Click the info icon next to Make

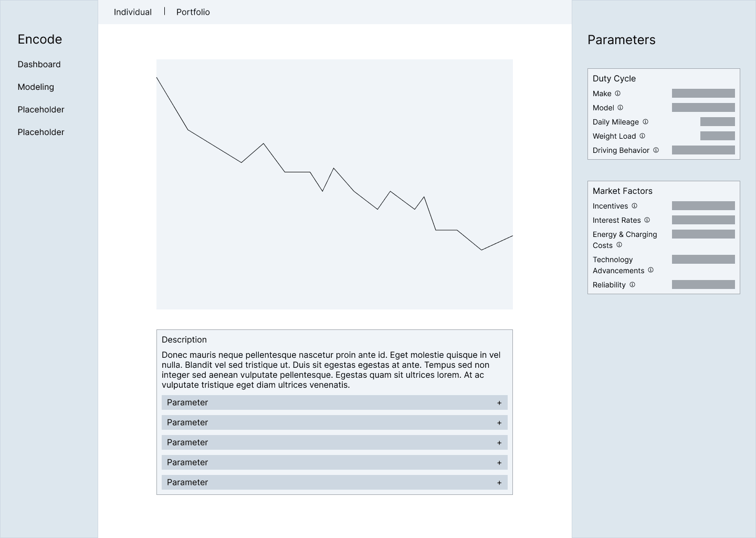point(617,94)
